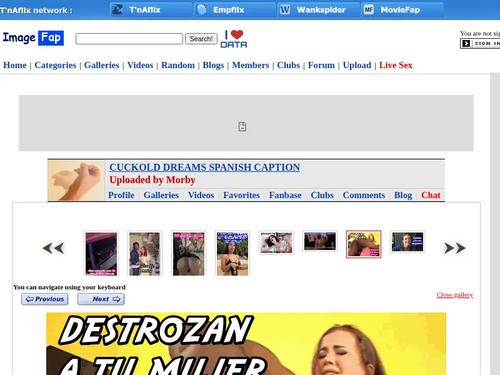
Task: Click the Close gallery link
Action: click(455, 295)
